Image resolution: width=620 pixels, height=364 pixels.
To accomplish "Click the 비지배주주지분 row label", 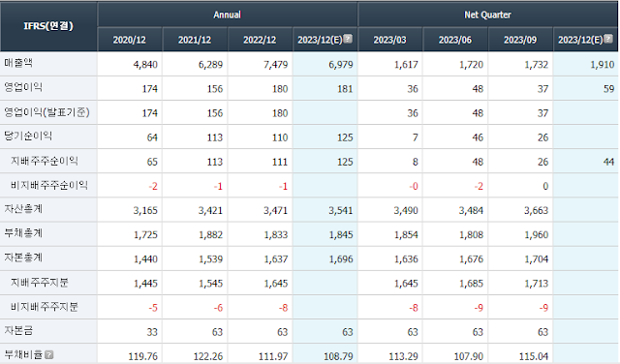I will (45, 307).
